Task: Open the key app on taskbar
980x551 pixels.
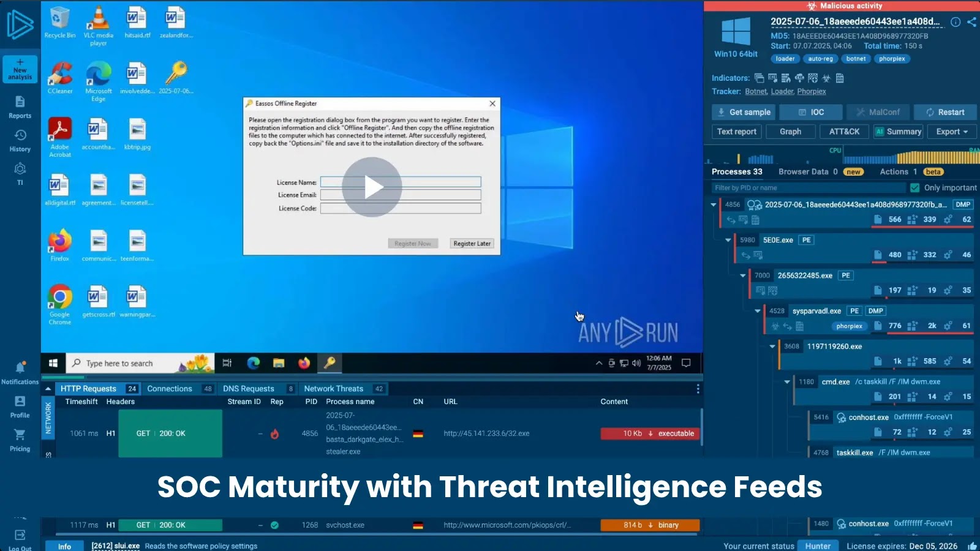Action: tap(330, 363)
